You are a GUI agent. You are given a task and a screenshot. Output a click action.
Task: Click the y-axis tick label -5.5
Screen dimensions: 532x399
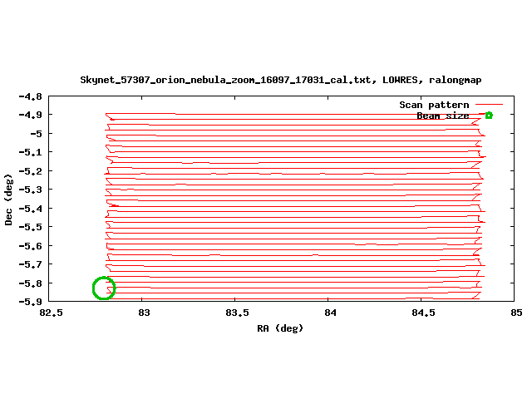[30, 227]
